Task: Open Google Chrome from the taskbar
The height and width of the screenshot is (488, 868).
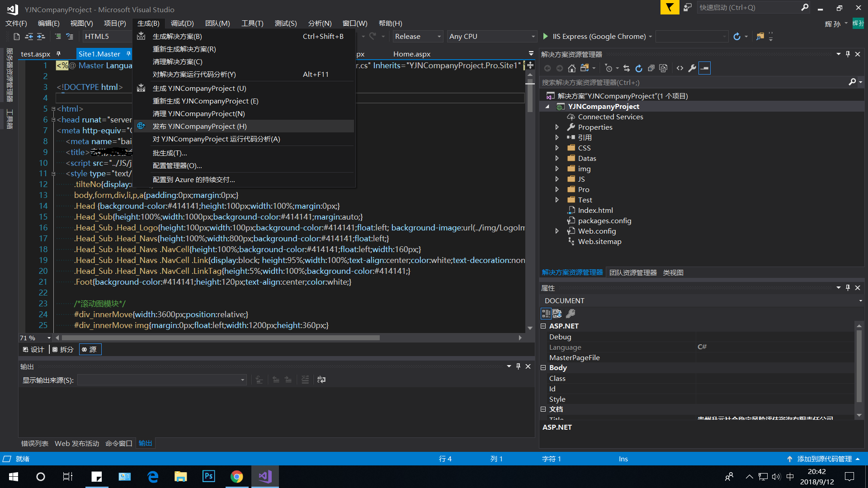Action: [236, 477]
